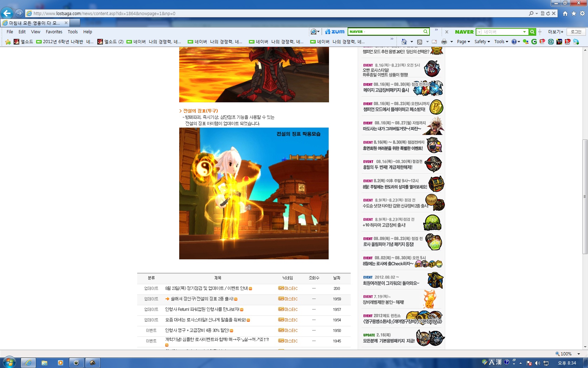This screenshot has width=588, height=368.
Task: Open the Favorites menu
Action: (54, 32)
